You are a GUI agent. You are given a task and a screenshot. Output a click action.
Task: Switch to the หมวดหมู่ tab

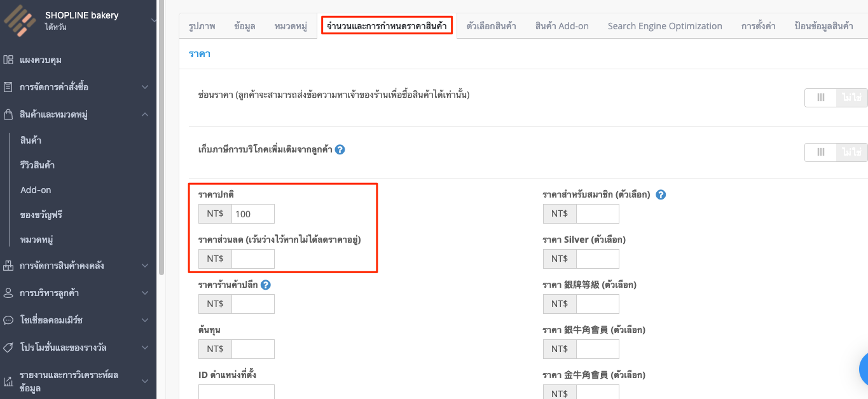pos(291,26)
